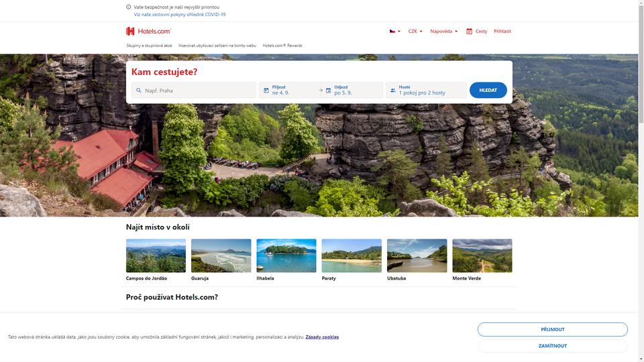Click the Cesty trips calendar icon
Viewport: 644px width, 362px height.
469,32
